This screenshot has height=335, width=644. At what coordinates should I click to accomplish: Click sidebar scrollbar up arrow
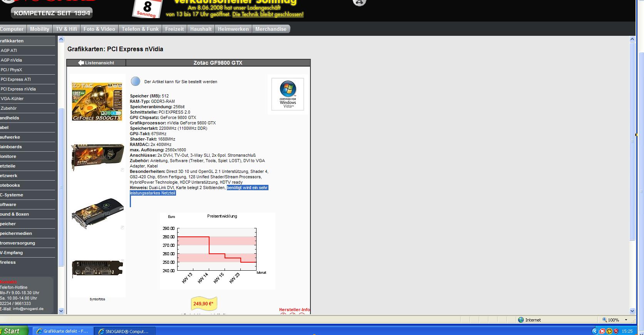pos(61,39)
